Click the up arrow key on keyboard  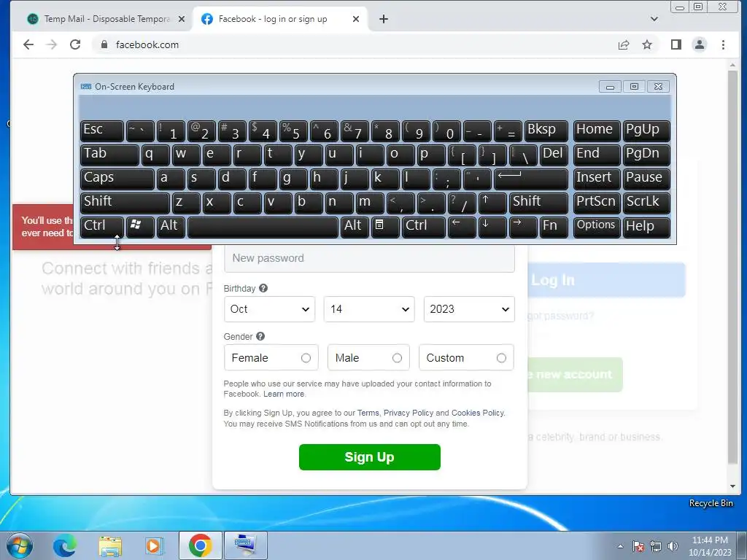492,203
